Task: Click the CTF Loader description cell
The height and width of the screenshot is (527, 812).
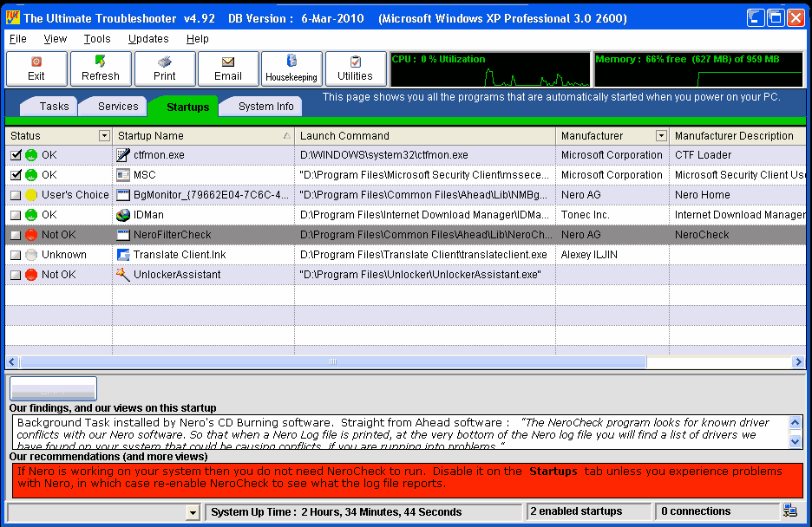Action: (x=737, y=155)
